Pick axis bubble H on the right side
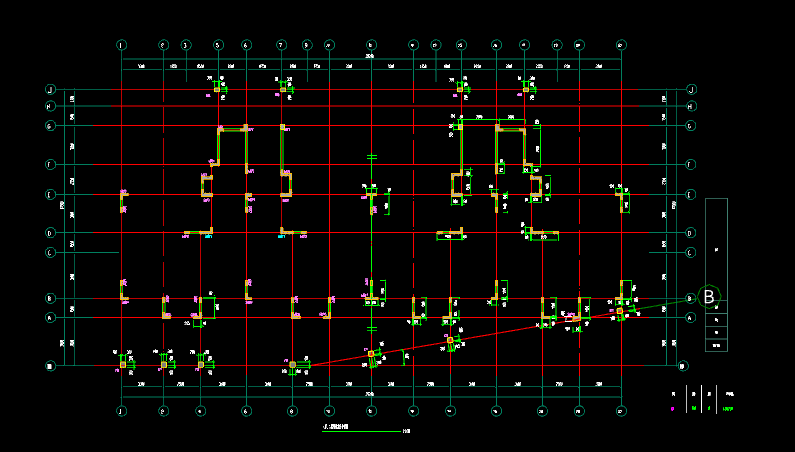Viewport: 795px width, 452px height. (x=691, y=106)
